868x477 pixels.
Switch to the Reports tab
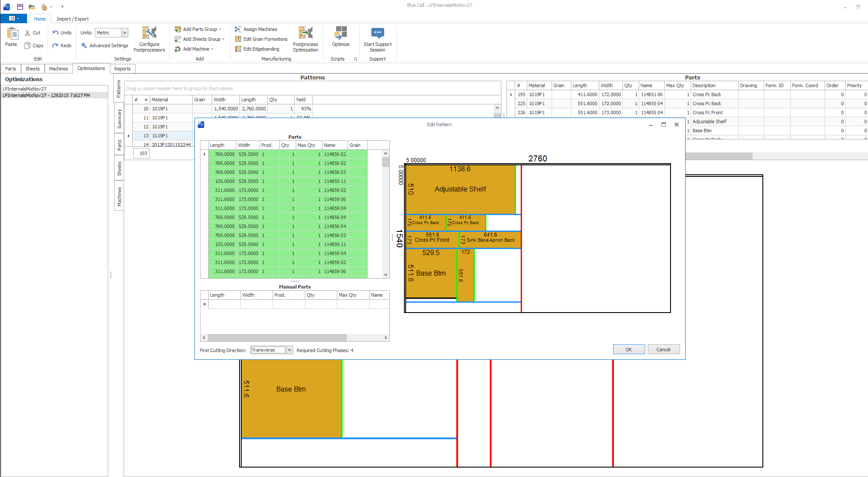pyautogui.click(x=121, y=68)
